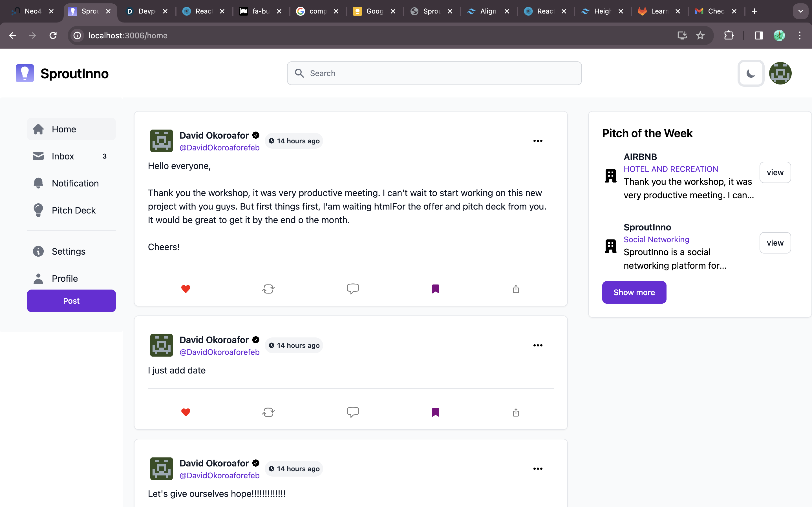812x507 pixels.
Task: Click the Search input field
Action: tap(434, 73)
